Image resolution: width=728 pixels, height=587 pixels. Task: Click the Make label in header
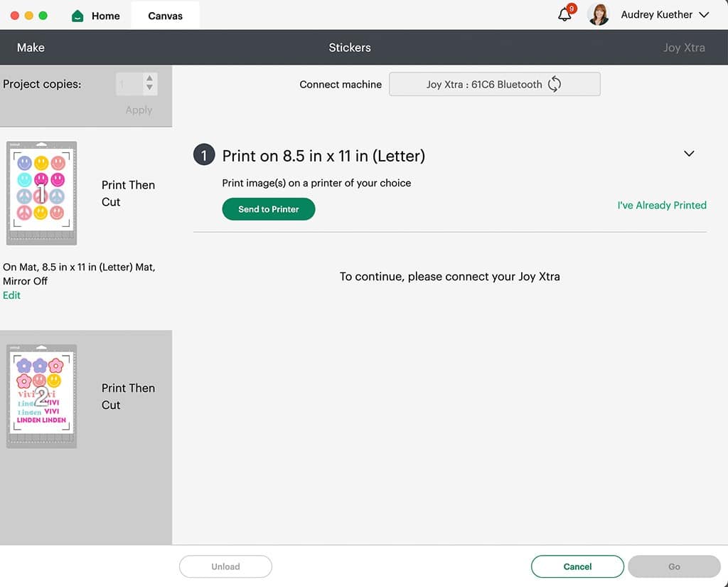31,48
